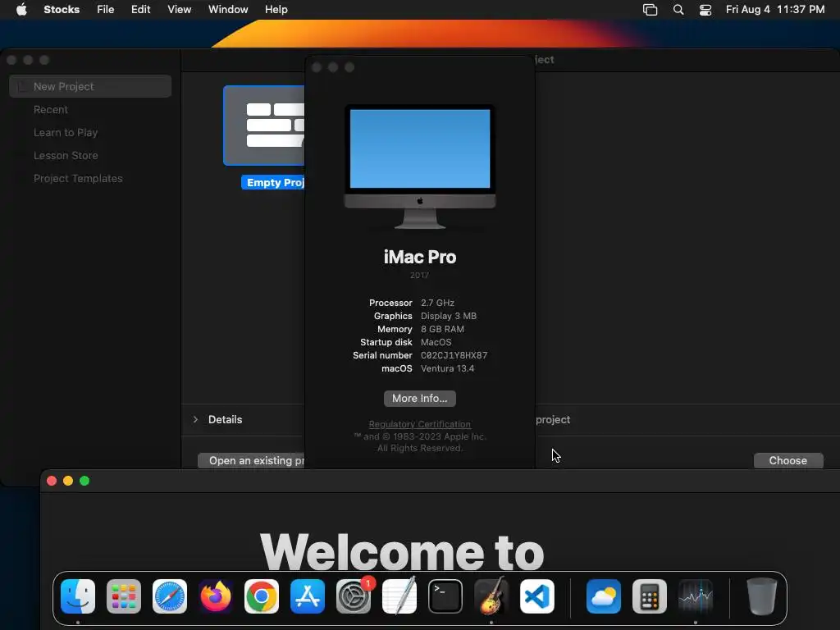
Task: Open the Edit menu
Action: point(141,9)
